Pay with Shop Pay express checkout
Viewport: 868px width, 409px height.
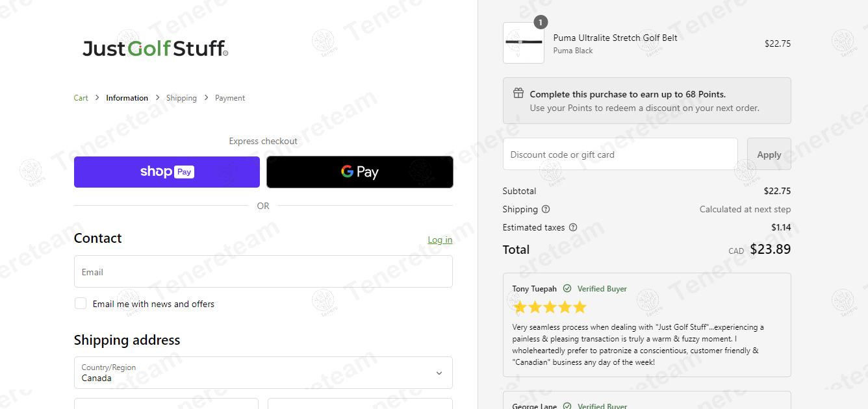[x=167, y=172]
